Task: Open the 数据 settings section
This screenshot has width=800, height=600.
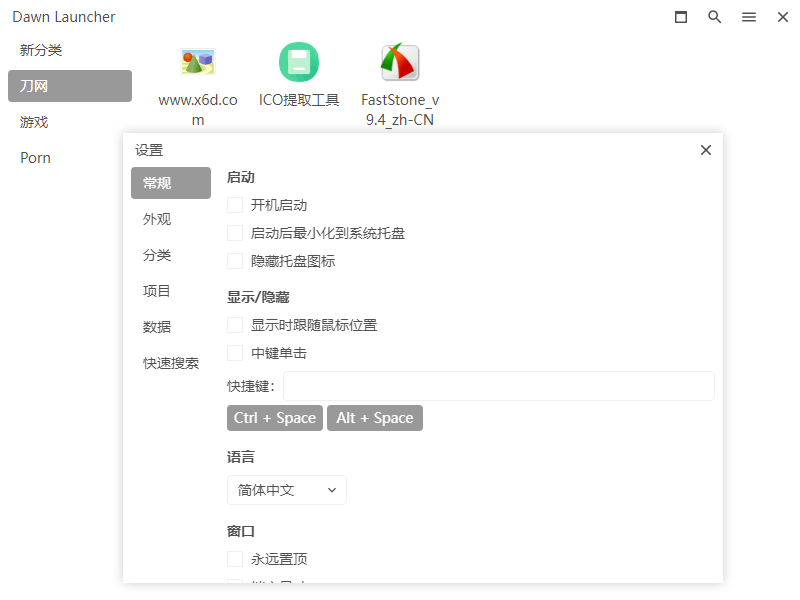Action: coord(157,327)
